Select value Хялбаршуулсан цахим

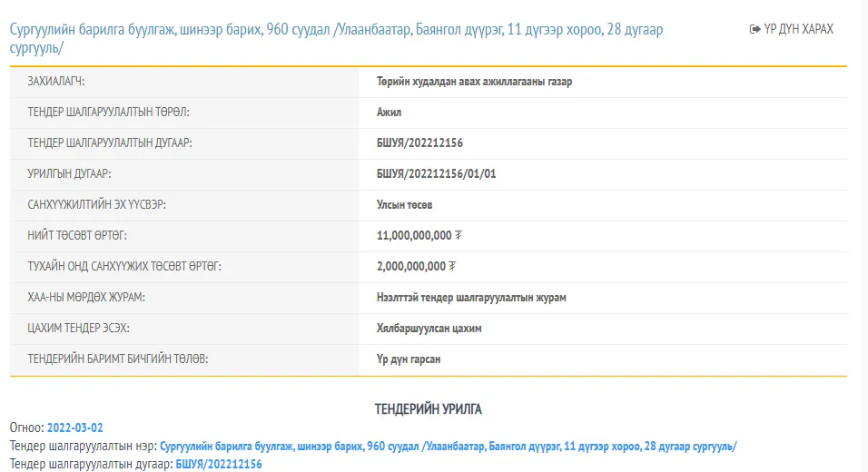pyautogui.click(x=429, y=329)
